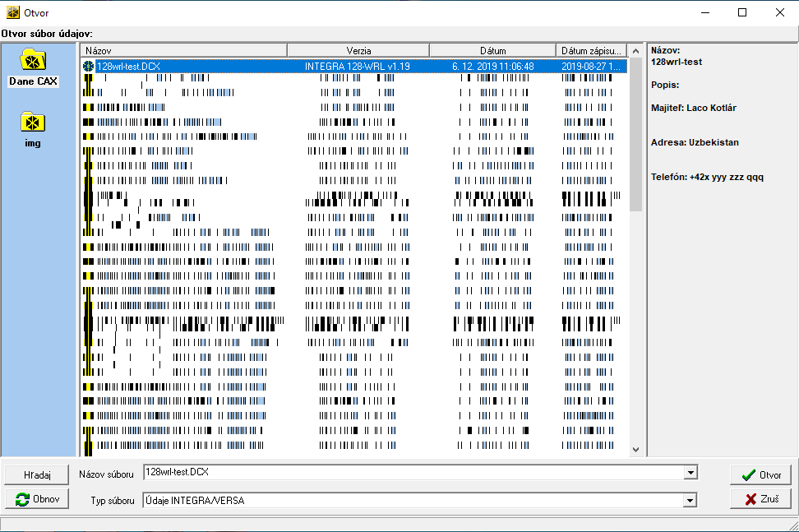Confirm with green checkmark Otvor button
Viewport: 799px width, 532px height.
click(x=760, y=475)
